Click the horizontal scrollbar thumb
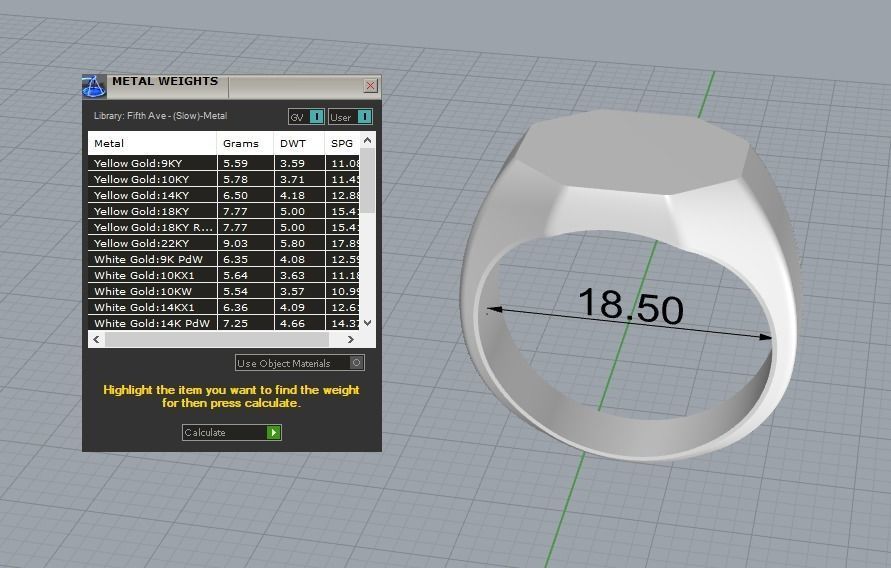 tap(216, 339)
